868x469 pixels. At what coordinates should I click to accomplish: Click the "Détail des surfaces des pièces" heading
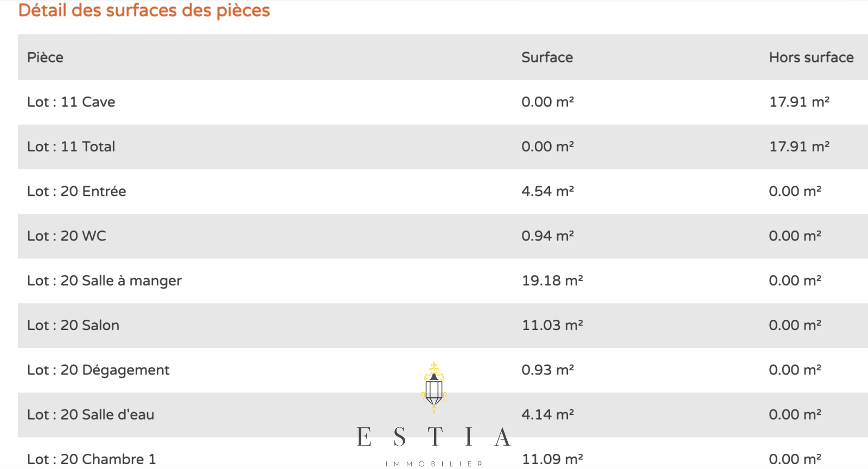point(144,10)
